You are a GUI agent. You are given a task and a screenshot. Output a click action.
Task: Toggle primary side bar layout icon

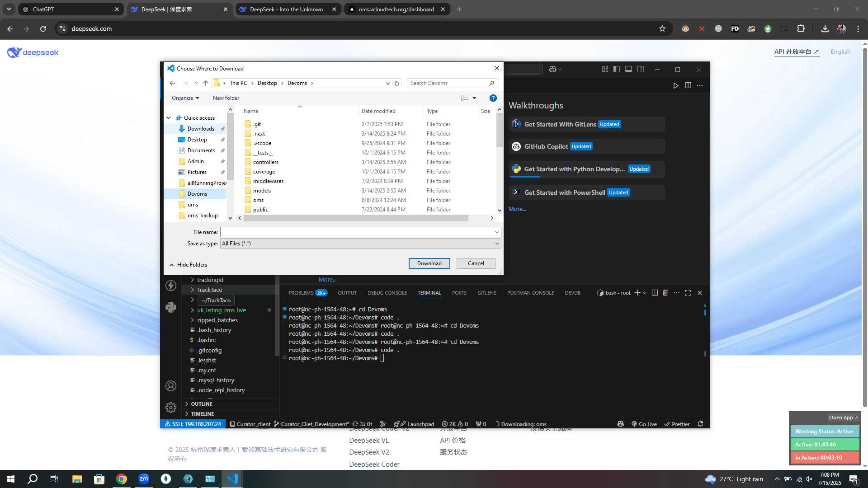tap(617, 69)
